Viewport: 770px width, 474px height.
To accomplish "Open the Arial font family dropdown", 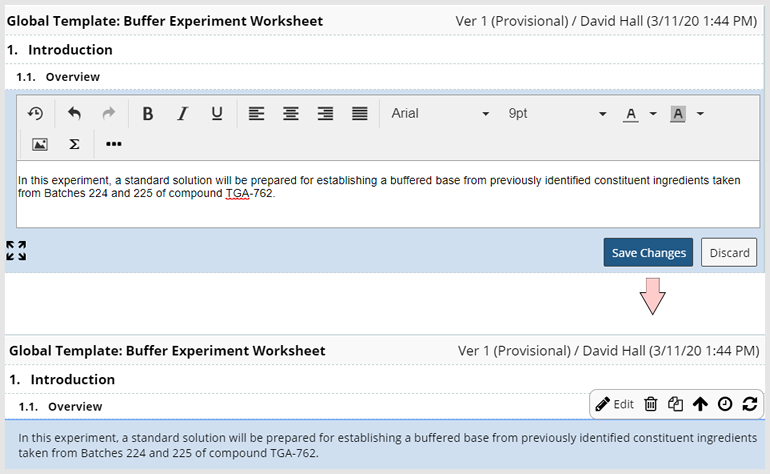I will coord(440,113).
